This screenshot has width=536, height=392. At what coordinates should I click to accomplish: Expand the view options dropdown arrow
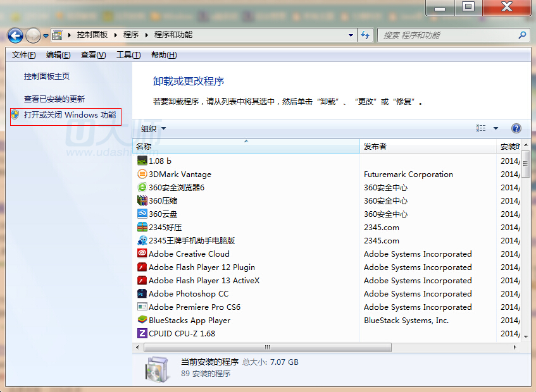tap(495, 128)
